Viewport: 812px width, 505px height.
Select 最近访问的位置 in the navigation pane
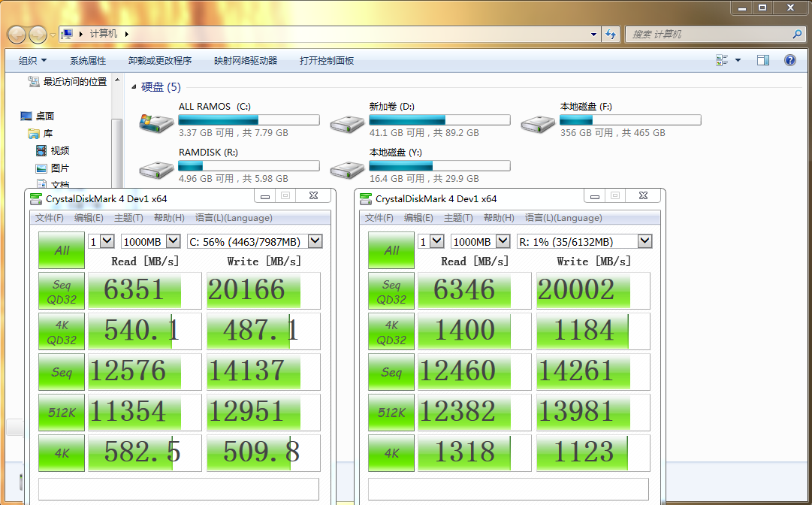[68, 81]
